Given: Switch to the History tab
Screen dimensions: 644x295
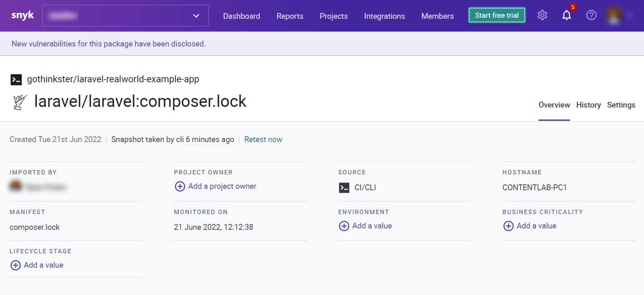Looking at the screenshot, I should coord(588,105).
